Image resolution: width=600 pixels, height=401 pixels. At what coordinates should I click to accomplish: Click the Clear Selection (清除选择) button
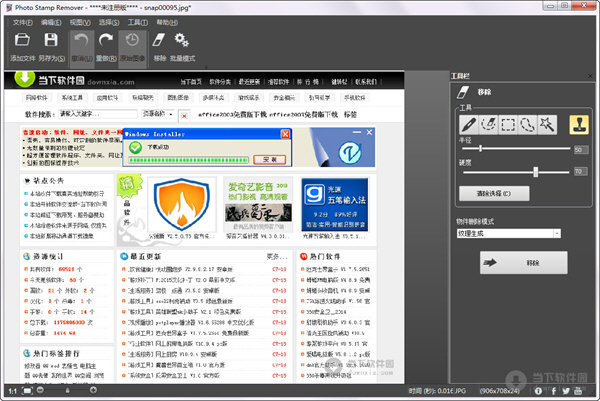click(494, 194)
